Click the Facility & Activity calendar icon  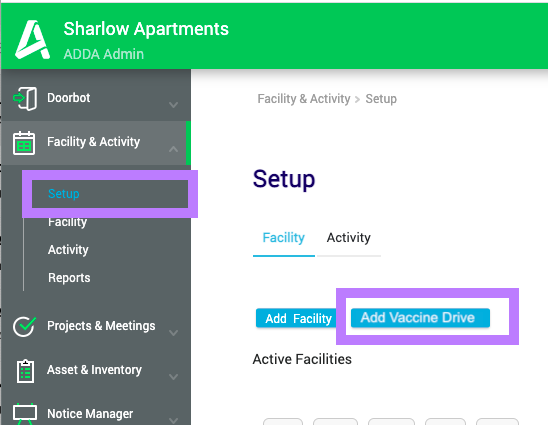24,143
